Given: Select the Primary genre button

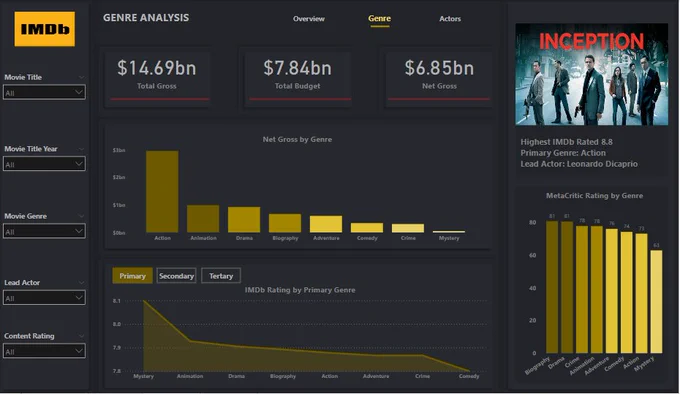Looking at the screenshot, I should (132, 276).
